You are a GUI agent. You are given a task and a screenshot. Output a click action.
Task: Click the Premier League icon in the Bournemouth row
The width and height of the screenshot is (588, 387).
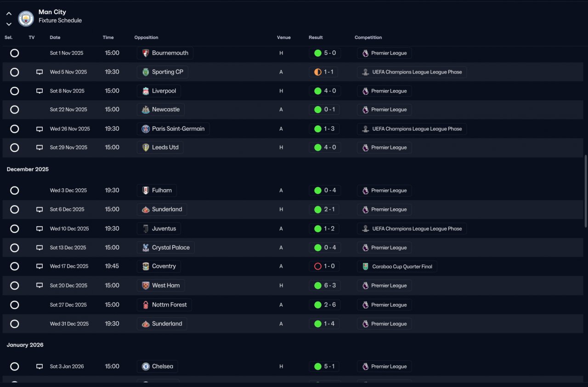(365, 53)
